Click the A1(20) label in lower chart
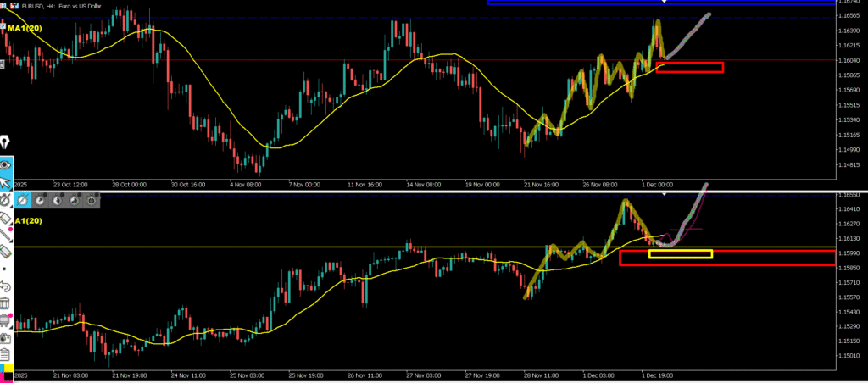 click(24, 220)
